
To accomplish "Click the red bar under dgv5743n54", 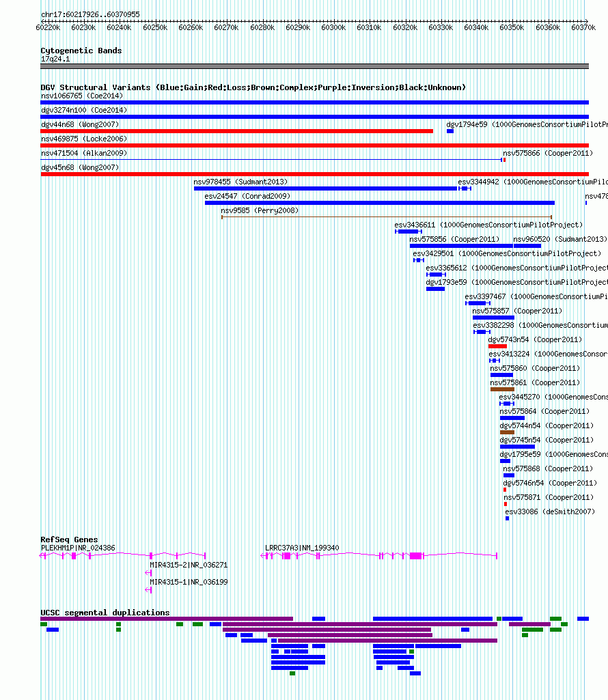I will [497, 346].
